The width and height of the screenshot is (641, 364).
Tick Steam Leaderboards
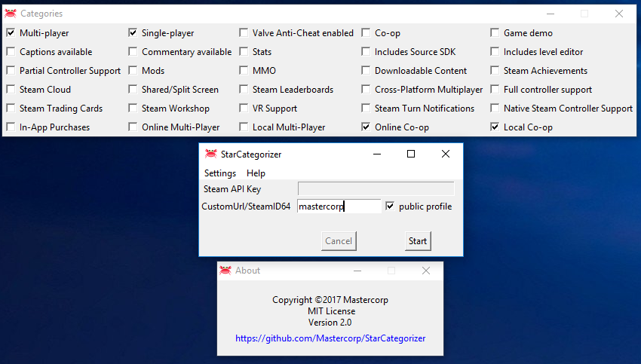tap(244, 89)
